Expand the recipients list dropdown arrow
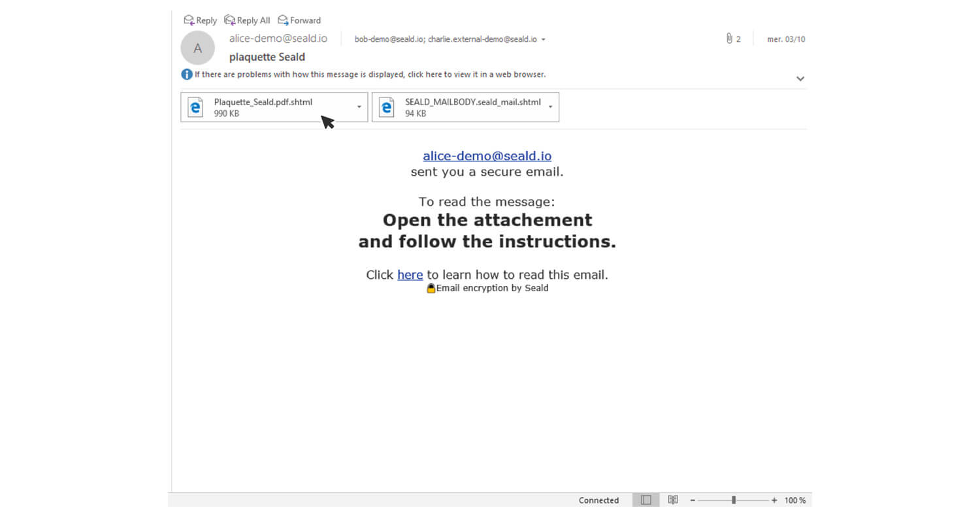Viewport: 980px width, 512px height. (x=543, y=40)
